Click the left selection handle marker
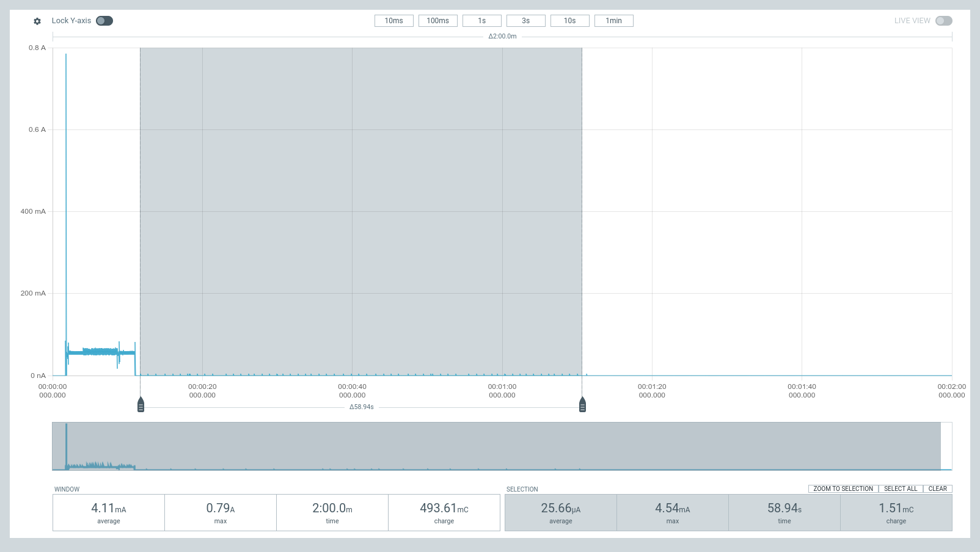This screenshot has height=552, width=980. 141,405
